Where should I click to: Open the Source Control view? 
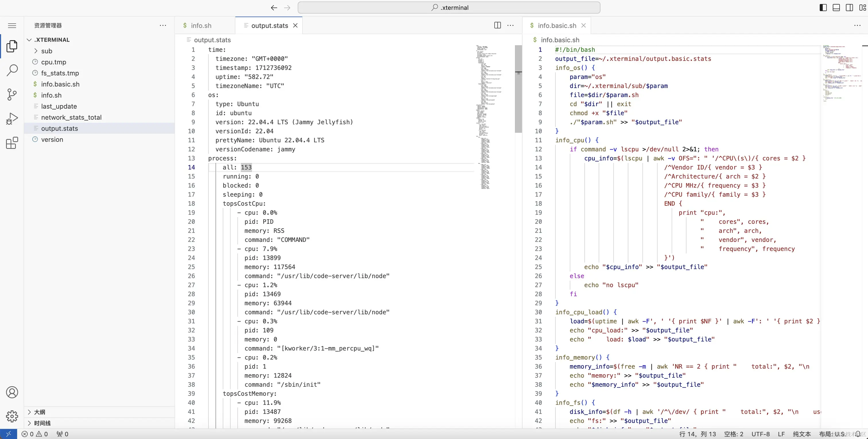coord(12,94)
